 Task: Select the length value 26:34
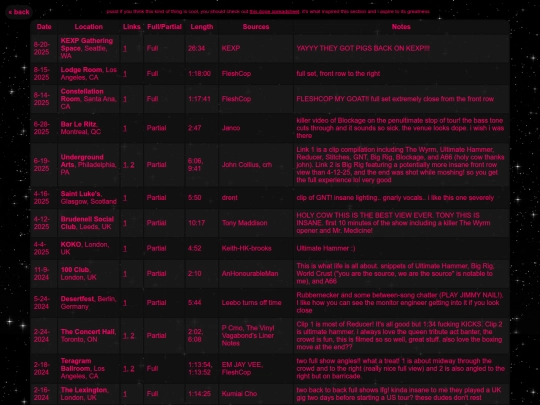point(196,49)
